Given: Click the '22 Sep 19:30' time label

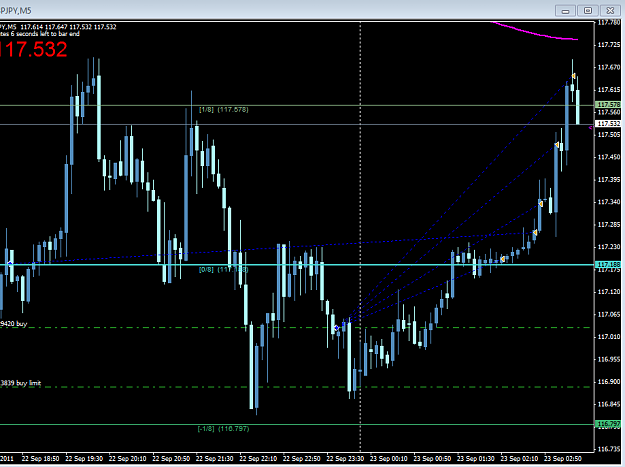Looking at the screenshot, I should tap(84, 459).
